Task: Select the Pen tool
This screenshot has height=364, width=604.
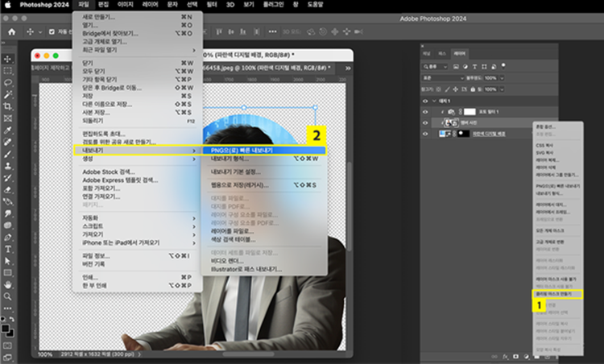Action: (8, 238)
